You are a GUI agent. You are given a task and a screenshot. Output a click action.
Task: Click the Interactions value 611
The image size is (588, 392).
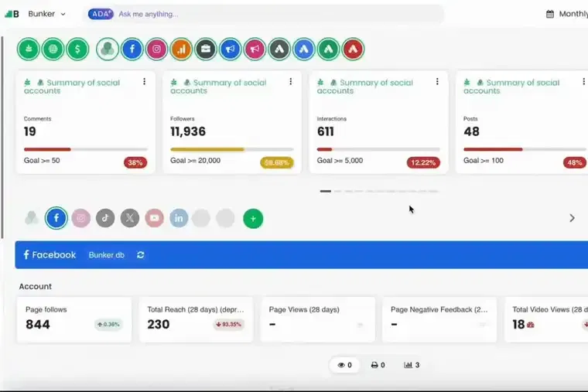click(x=325, y=131)
